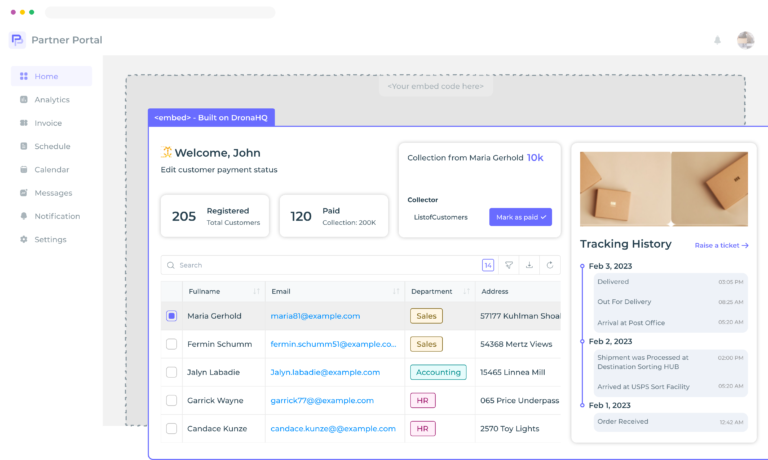Sort by Department column arrows
Image resolution: width=768 pixels, height=460 pixels.
coord(466,291)
